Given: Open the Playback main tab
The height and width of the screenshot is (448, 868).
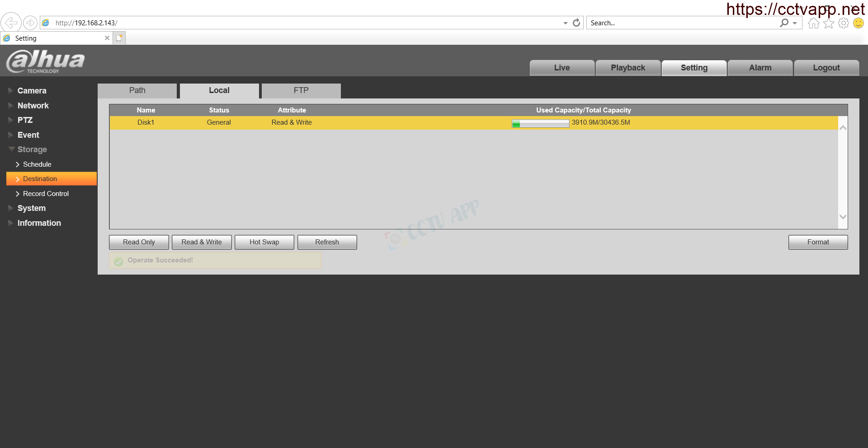Looking at the screenshot, I should [627, 68].
